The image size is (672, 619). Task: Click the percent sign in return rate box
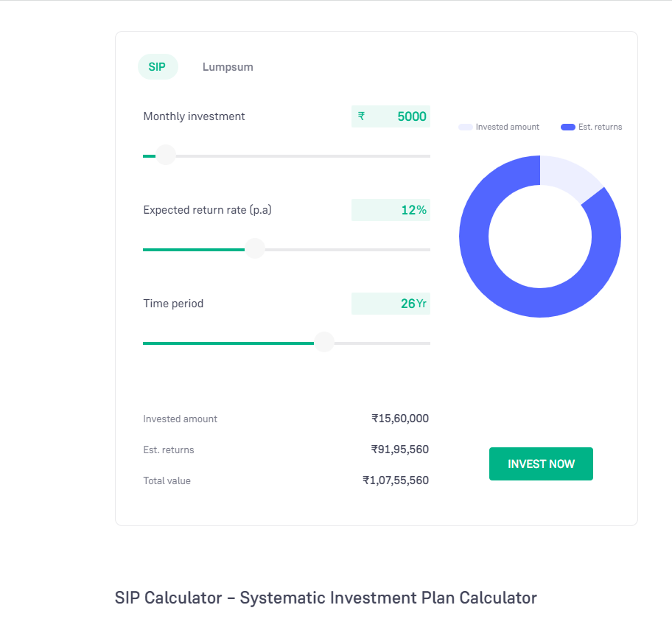(x=421, y=210)
